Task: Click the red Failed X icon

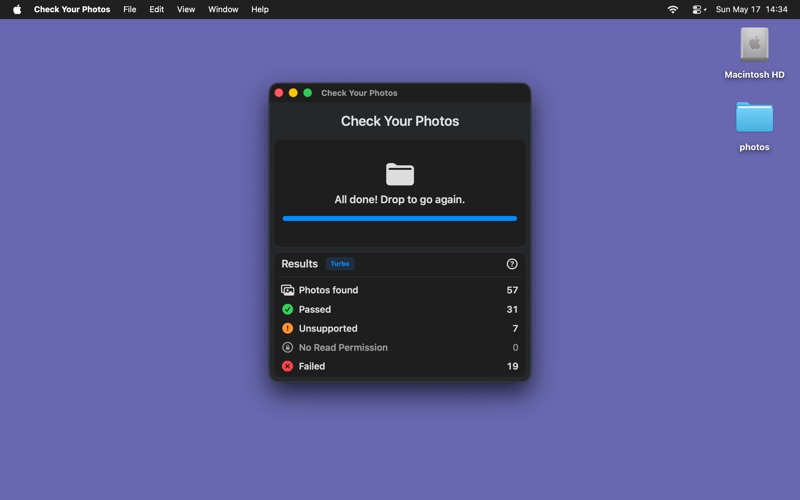Action: (x=287, y=366)
